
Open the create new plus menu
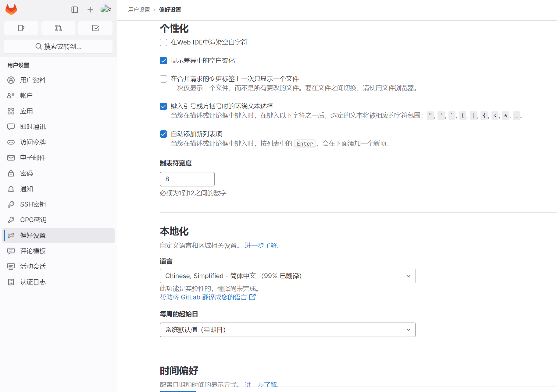pyautogui.click(x=90, y=10)
